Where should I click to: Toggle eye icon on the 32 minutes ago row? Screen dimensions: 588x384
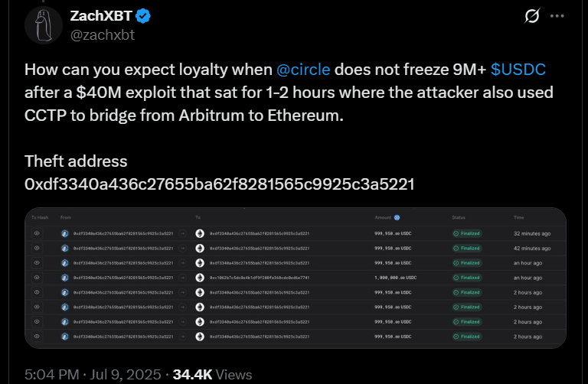pos(37,233)
